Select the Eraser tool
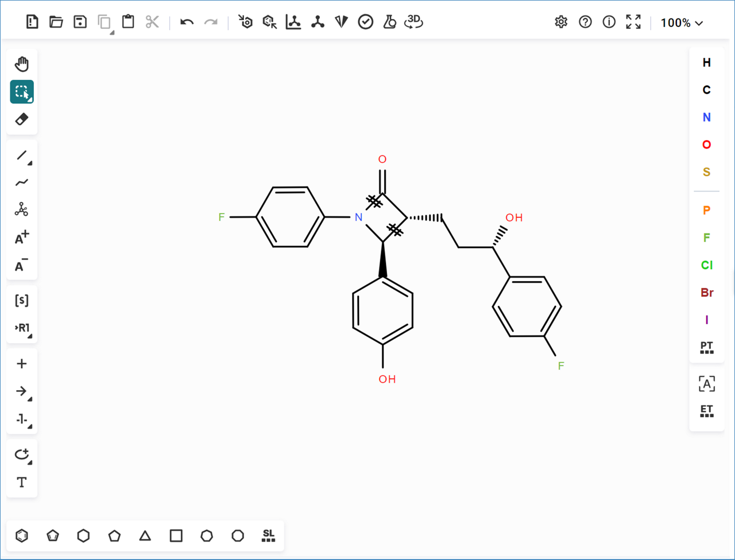 (22, 119)
